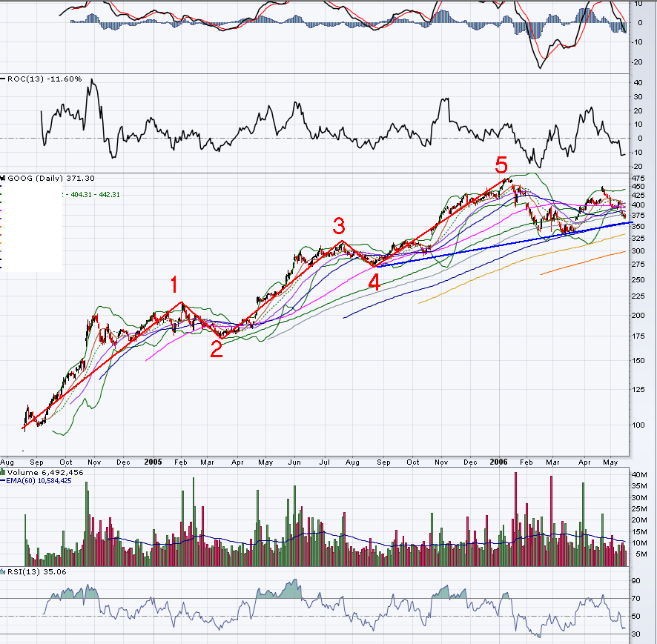The width and height of the screenshot is (657, 644).
Task: Click the 225 price axis label
Action: tap(638, 296)
